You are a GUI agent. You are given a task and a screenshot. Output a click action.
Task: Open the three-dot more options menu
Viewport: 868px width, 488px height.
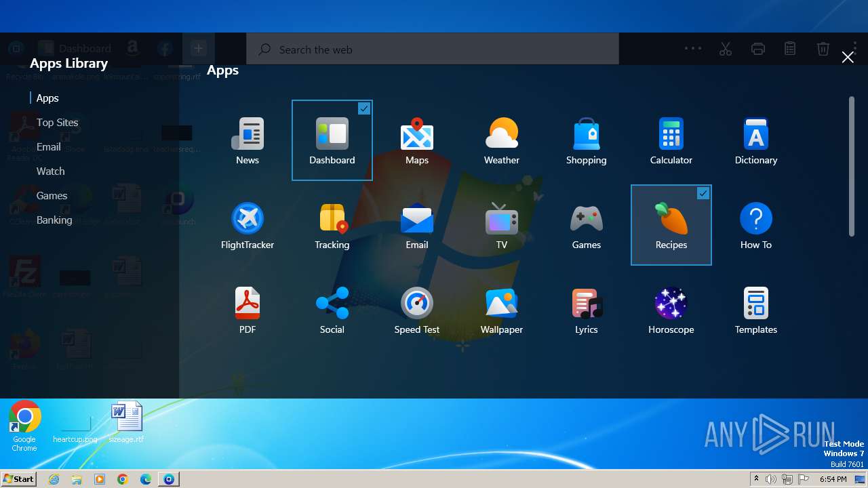693,49
